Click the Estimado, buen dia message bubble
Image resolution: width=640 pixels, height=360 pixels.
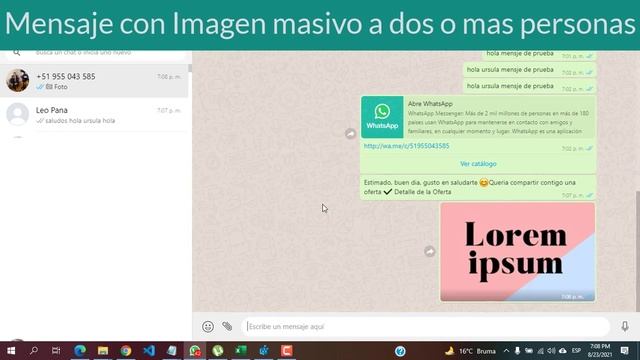point(478,187)
